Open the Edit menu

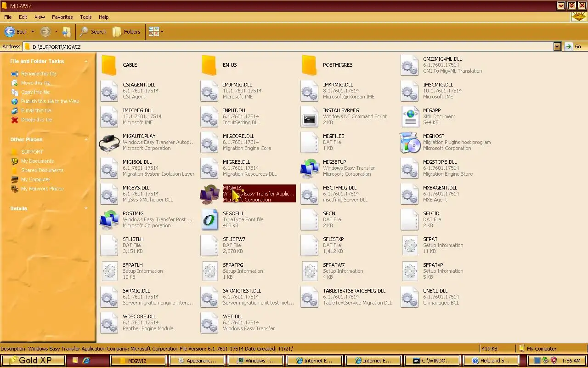pyautogui.click(x=23, y=17)
